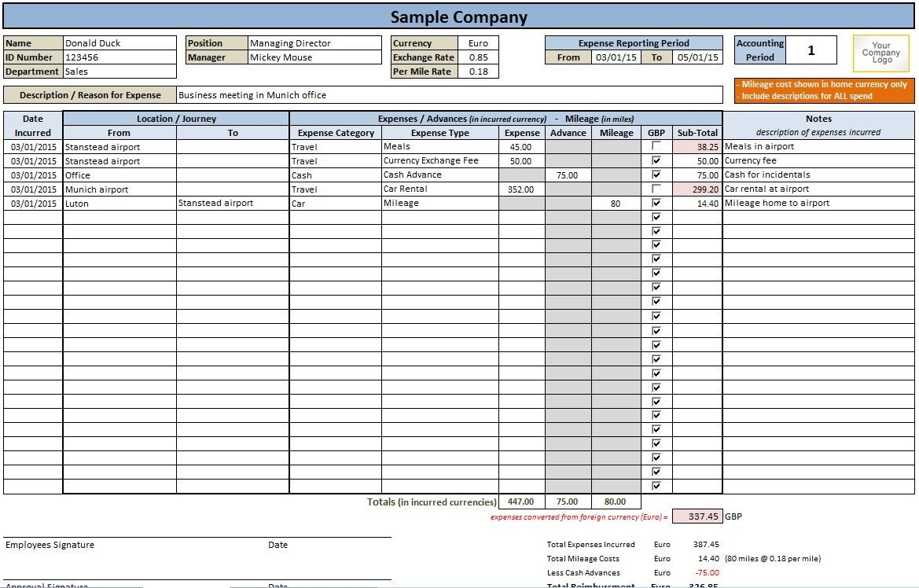Select the Accounting Period value 1
919x588 pixels.
(811, 50)
